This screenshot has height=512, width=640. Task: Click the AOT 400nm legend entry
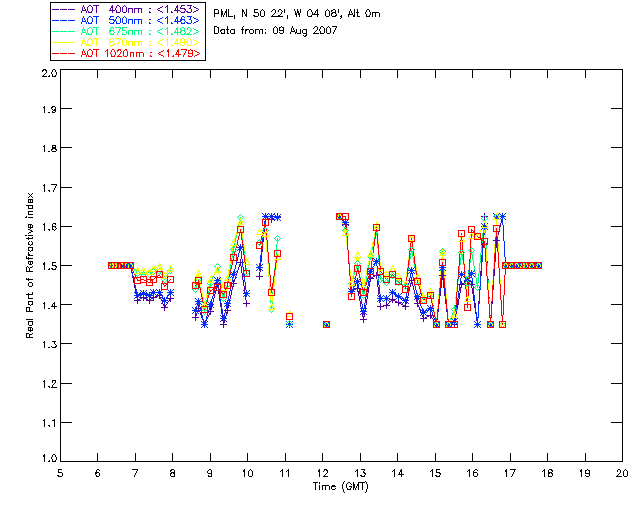coord(127,9)
